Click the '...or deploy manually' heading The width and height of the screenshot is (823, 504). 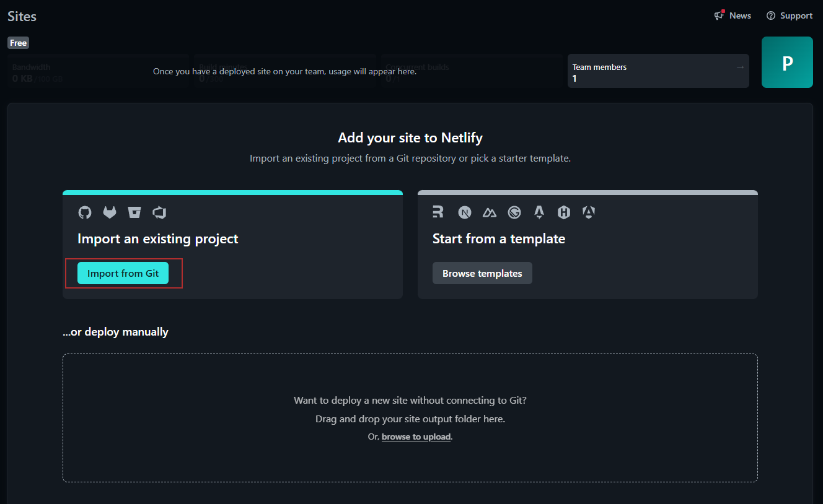115,332
